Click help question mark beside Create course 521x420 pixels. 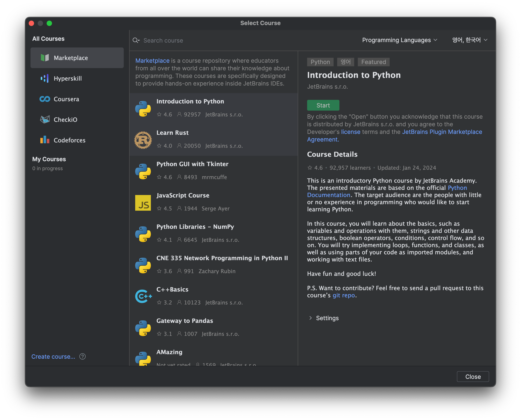tap(82, 356)
